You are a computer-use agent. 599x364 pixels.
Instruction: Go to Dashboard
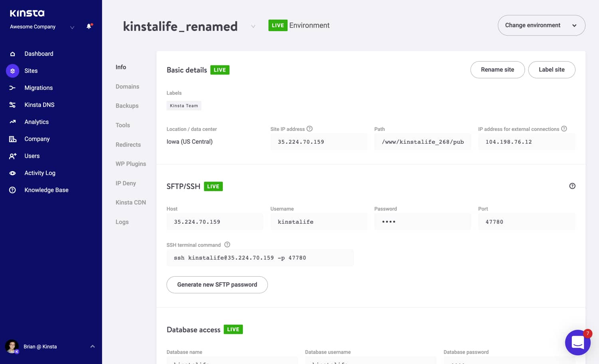pos(39,54)
